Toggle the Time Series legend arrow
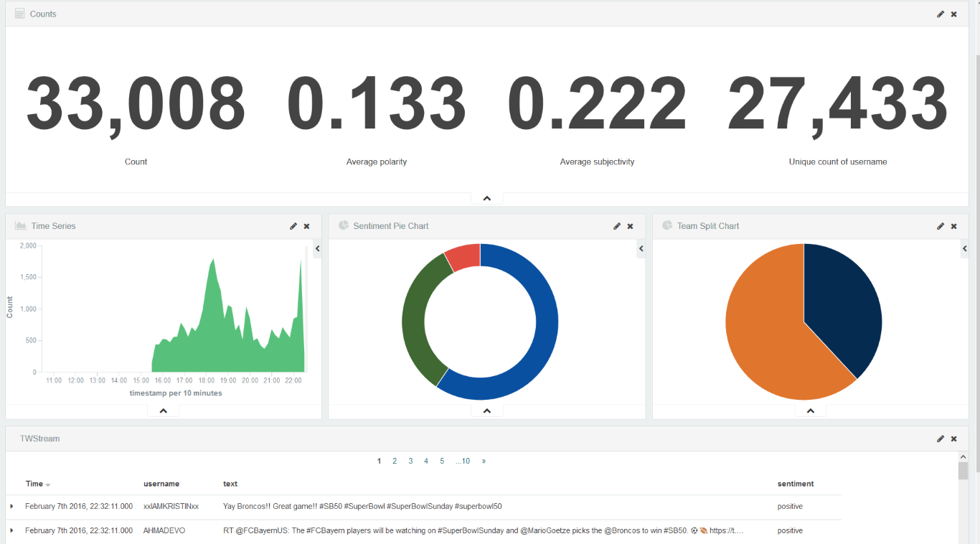This screenshot has height=544, width=980. point(318,248)
